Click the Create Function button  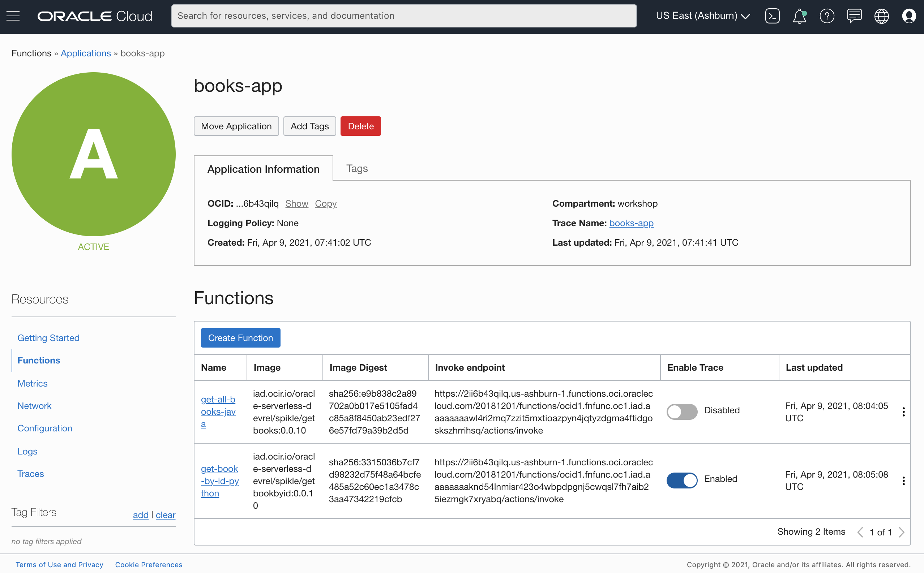coord(240,338)
